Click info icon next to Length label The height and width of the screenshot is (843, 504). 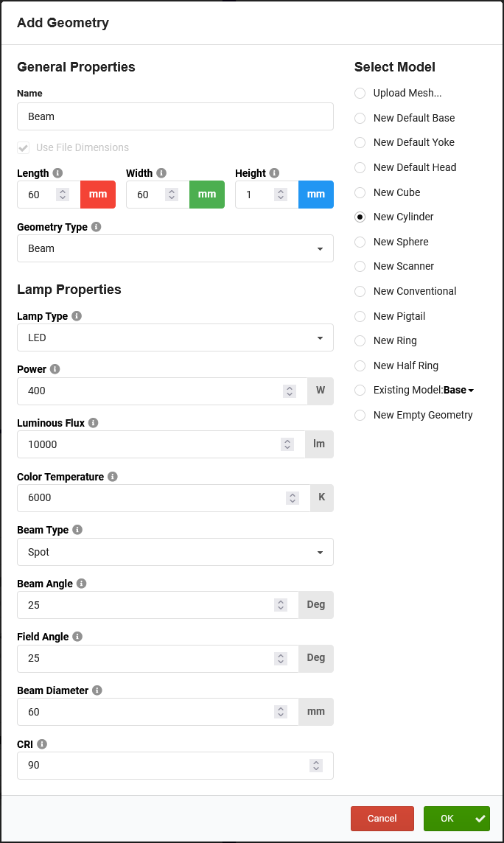(58, 173)
